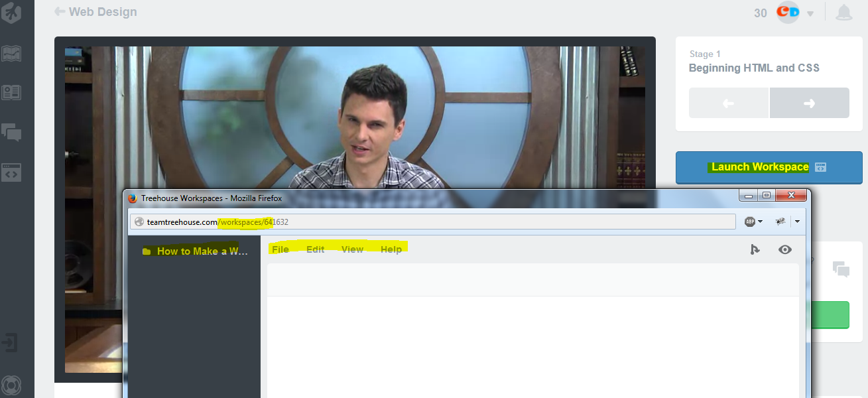Go back via the Web Design link
The image size is (868, 398).
95,11
